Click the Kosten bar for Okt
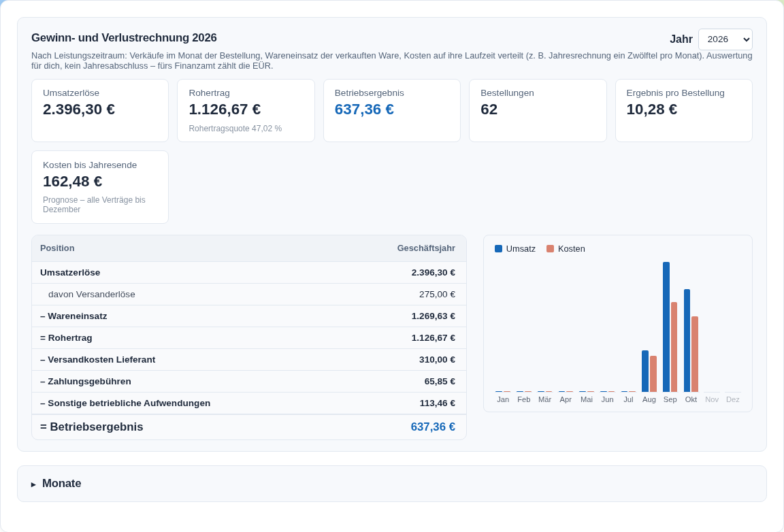Screen dimensions: 784x532 tap(695, 354)
